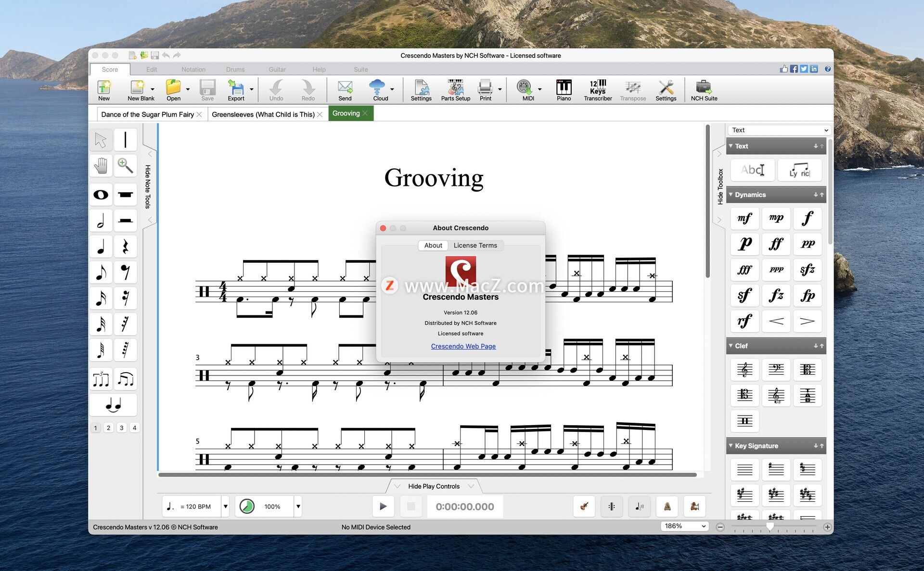Insert bass clef

coord(776,369)
